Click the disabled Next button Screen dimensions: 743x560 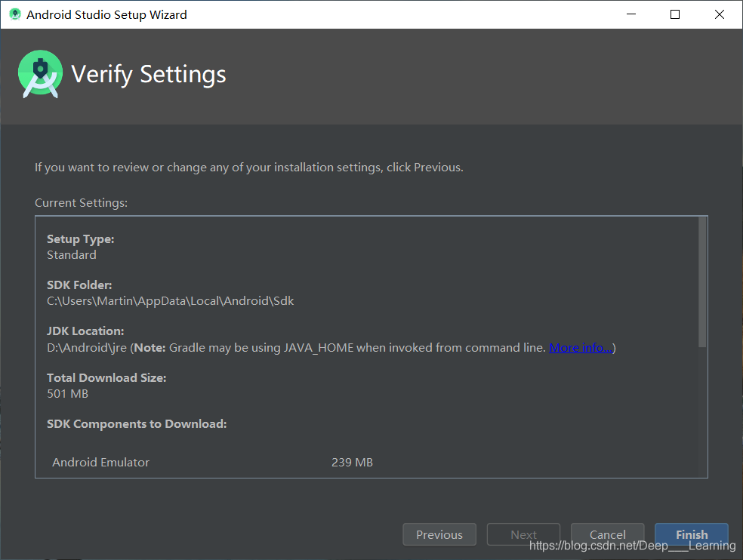pos(523,534)
